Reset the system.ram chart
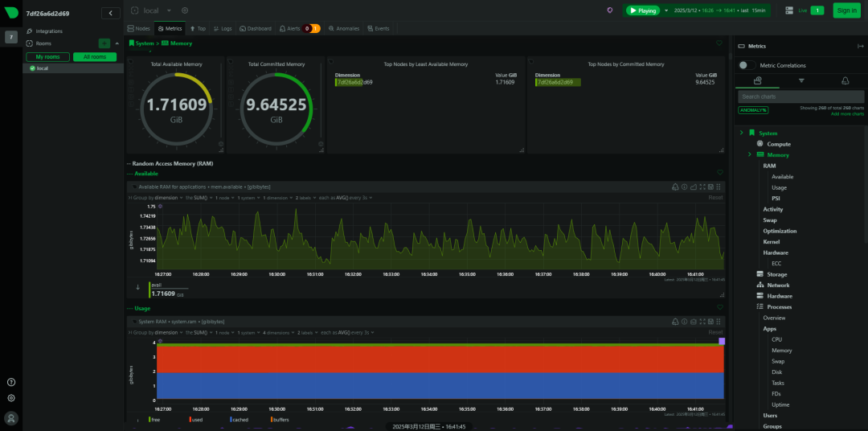 click(716, 332)
